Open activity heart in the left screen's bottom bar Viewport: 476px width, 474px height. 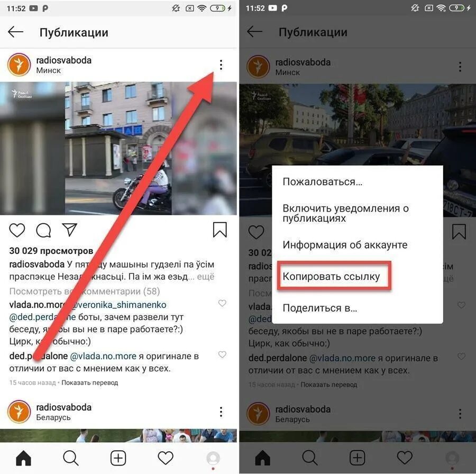[x=166, y=458]
